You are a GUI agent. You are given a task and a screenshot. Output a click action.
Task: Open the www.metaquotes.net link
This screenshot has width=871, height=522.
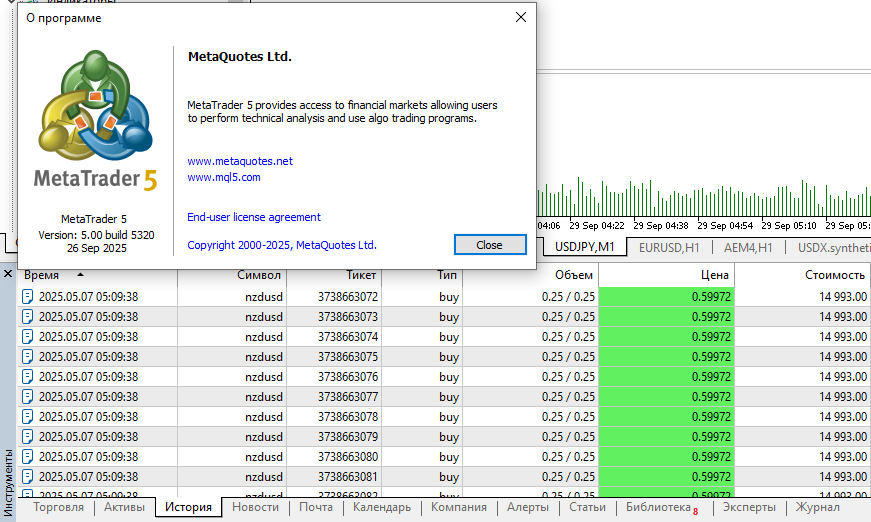pos(240,161)
